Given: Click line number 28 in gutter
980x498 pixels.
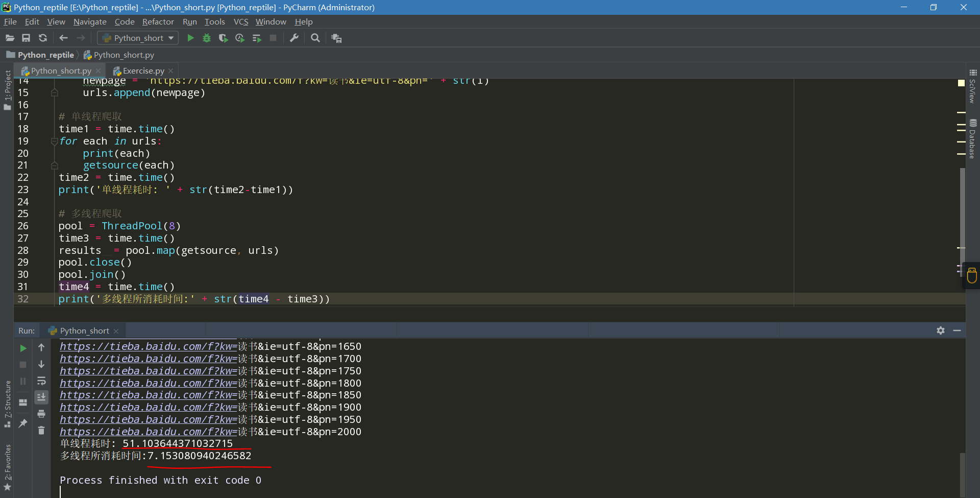Looking at the screenshot, I should coord(23,250).
